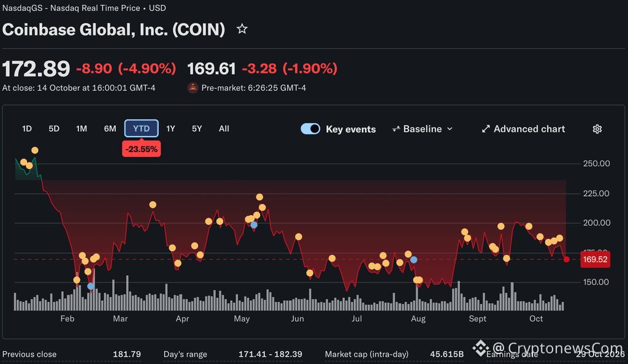Click the Market cap value 45.615B
The width and height of the screenshot is (628, 364).
point(446,354)
